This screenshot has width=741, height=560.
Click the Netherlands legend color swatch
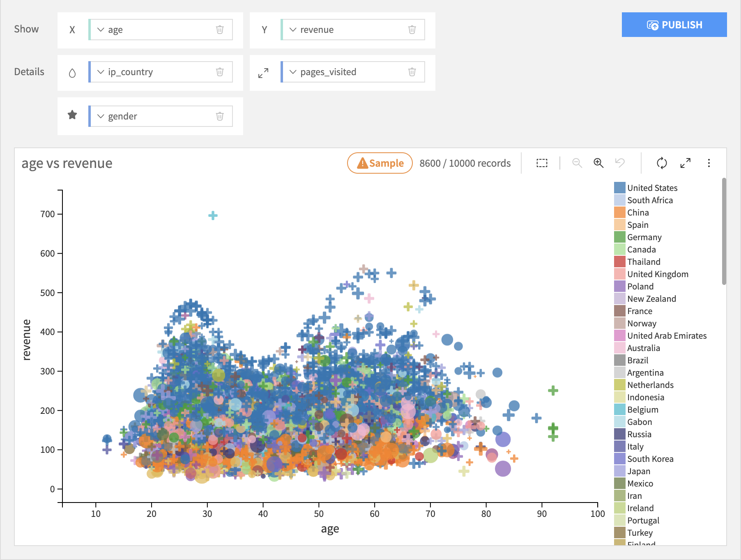click(x=619, y=385)
